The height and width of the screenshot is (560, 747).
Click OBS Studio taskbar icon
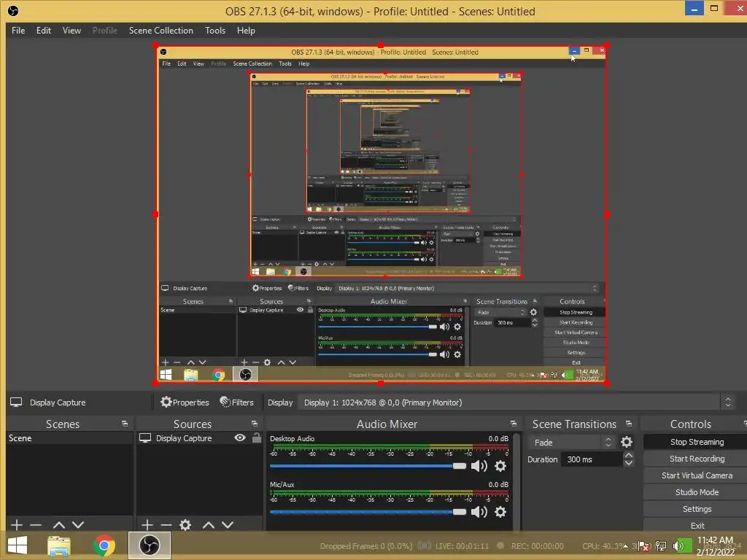(x=149, y=545)
